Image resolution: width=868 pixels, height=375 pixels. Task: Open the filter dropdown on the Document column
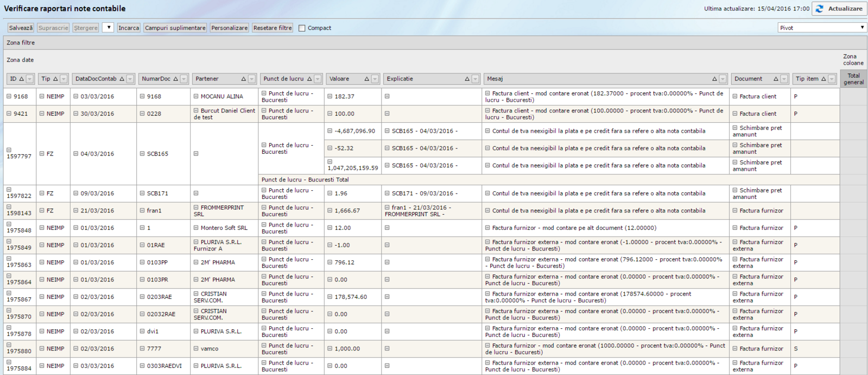[x=784, y=79]
